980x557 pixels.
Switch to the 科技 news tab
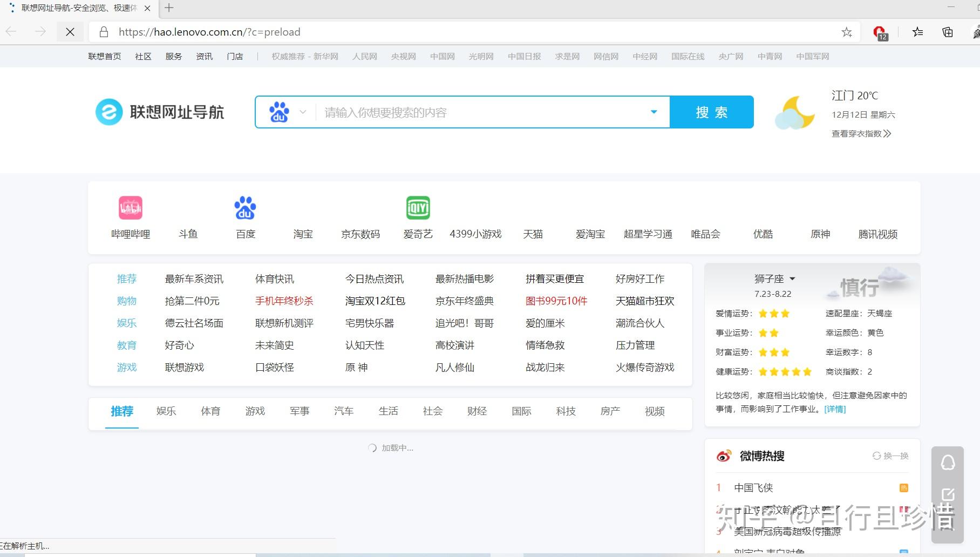coord(566,411)
